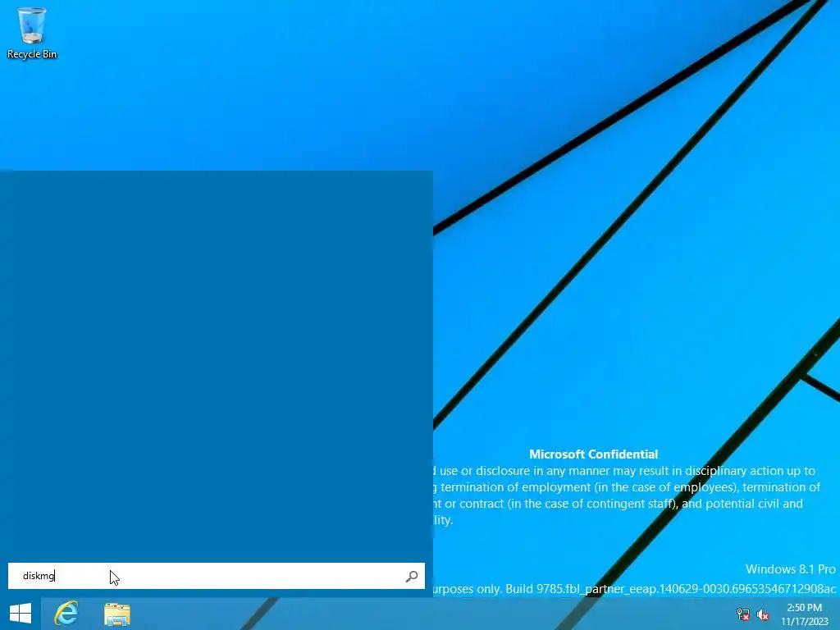This screenshot has width=840, height=630.
Task: Open File Explorer from the taskbar
Action: [117, 614]
